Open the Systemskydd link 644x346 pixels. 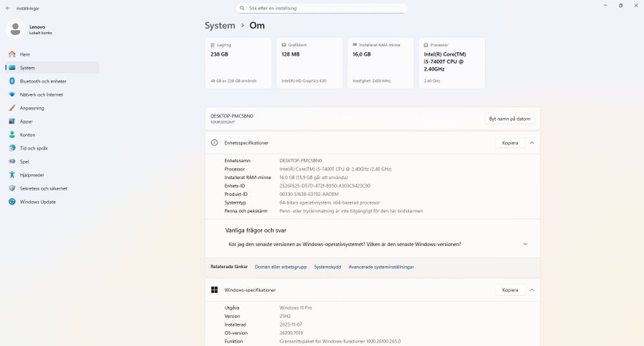328,267
